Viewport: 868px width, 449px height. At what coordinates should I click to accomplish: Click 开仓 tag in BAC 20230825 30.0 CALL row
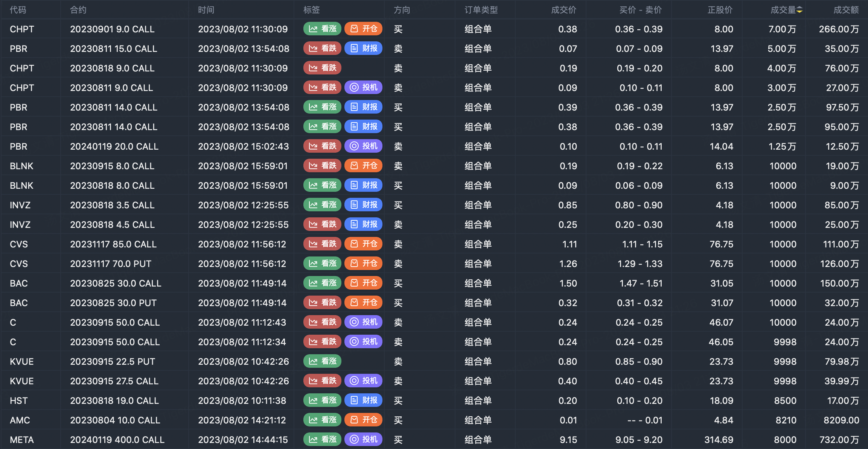pos(363,283)
